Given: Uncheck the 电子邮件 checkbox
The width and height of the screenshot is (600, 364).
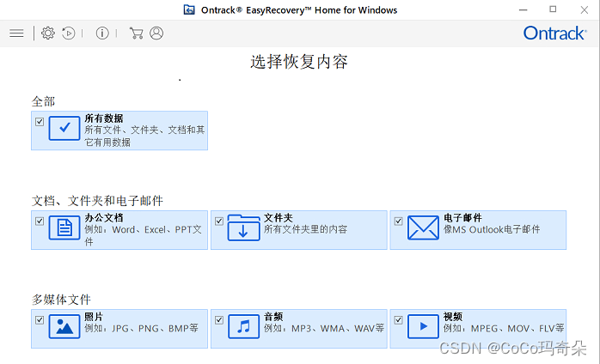Looking at the screenshot, I should coord(399,221).
